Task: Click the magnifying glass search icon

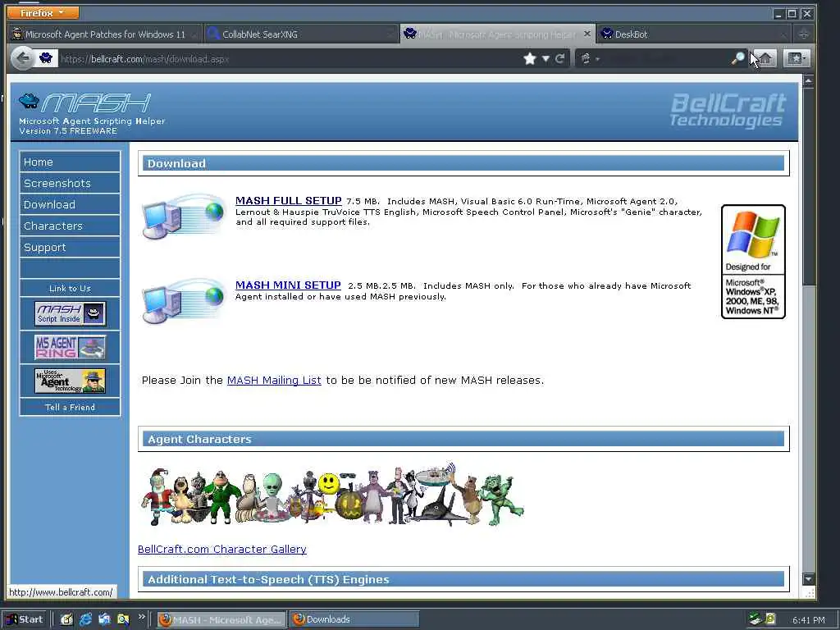Action: [x=737, y=58]
